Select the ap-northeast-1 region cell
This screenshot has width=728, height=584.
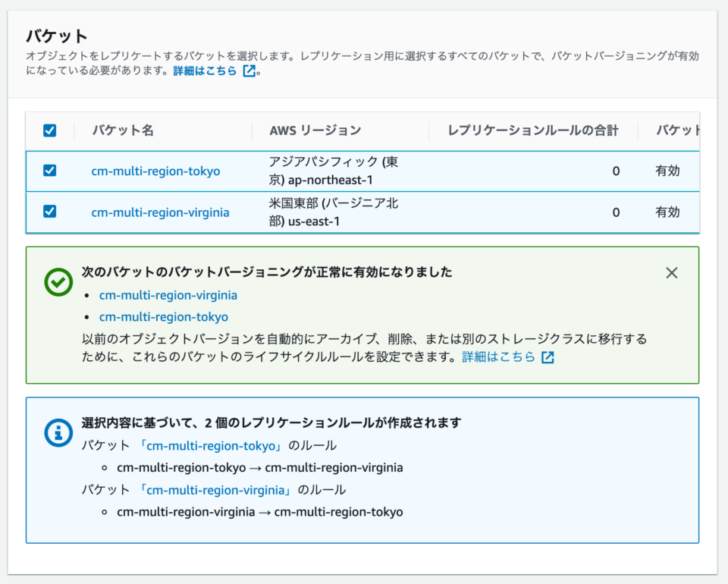[334, 171]
